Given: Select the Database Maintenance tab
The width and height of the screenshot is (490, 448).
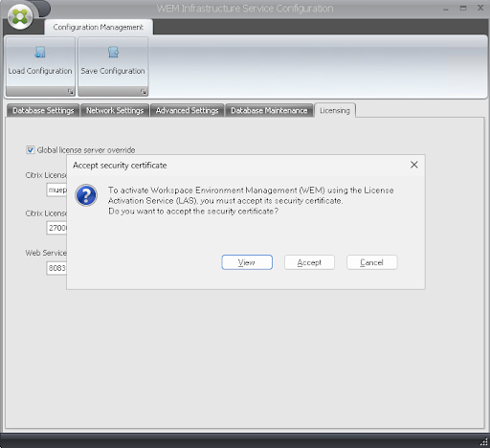Looking at the screenshot, I should [x=269, y=110].
